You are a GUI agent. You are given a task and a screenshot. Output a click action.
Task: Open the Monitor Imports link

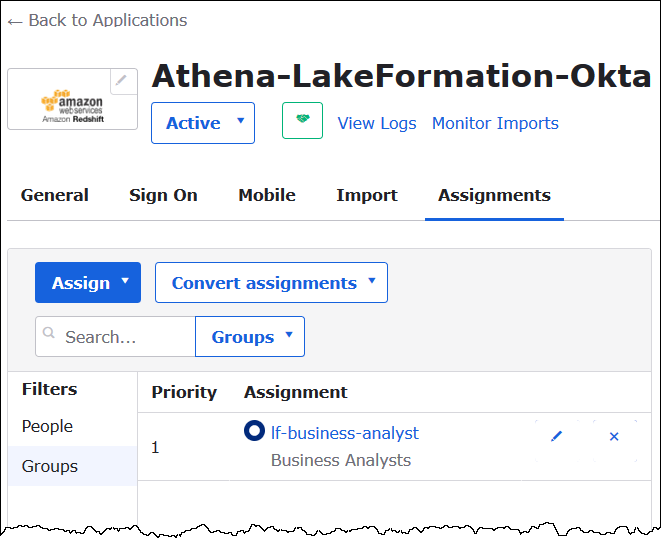pos(495,123)
